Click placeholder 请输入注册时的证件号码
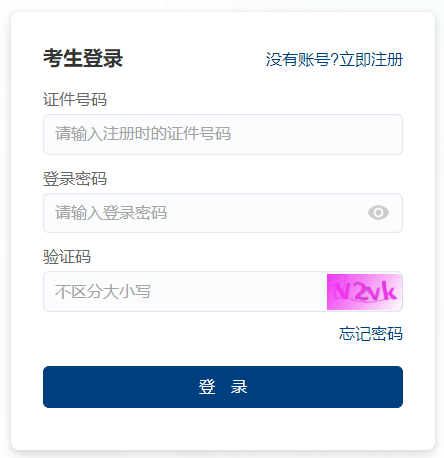Viewport: 444px width, 458px height. click(x=143, y=134)
